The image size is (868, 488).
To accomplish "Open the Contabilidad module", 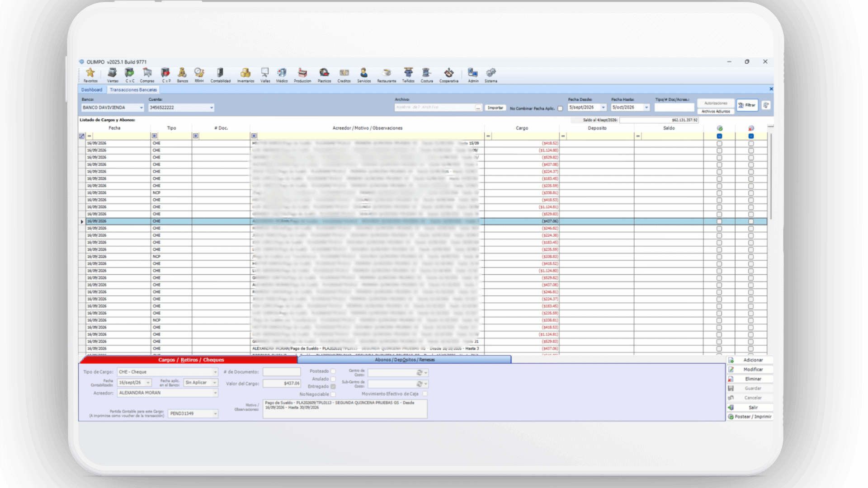I will (220, 75).
